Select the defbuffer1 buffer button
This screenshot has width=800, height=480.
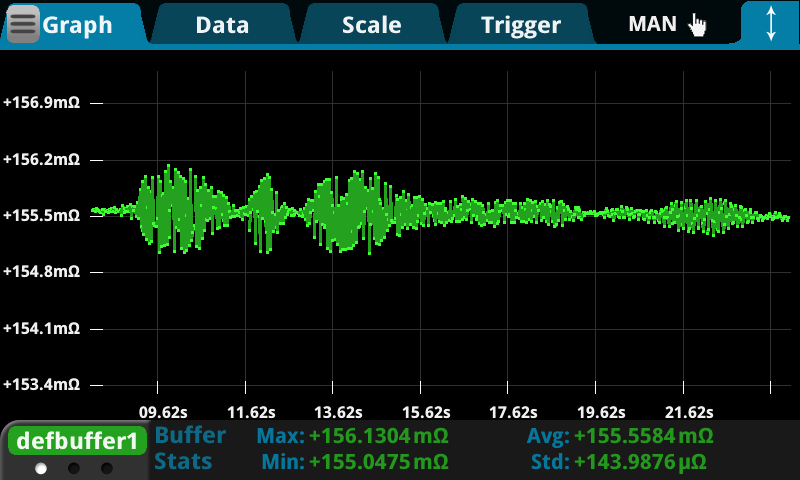[x=77, y=441]
